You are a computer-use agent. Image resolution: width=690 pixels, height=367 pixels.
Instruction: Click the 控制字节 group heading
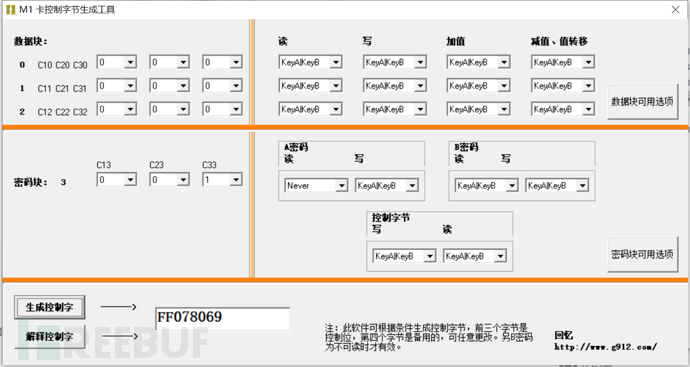tap(391, 217)
